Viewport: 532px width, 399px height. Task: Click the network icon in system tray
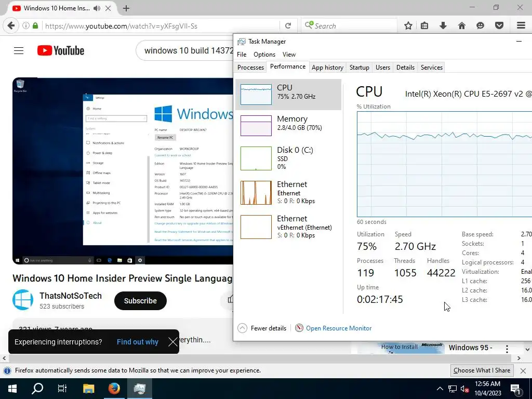(453, 389)
